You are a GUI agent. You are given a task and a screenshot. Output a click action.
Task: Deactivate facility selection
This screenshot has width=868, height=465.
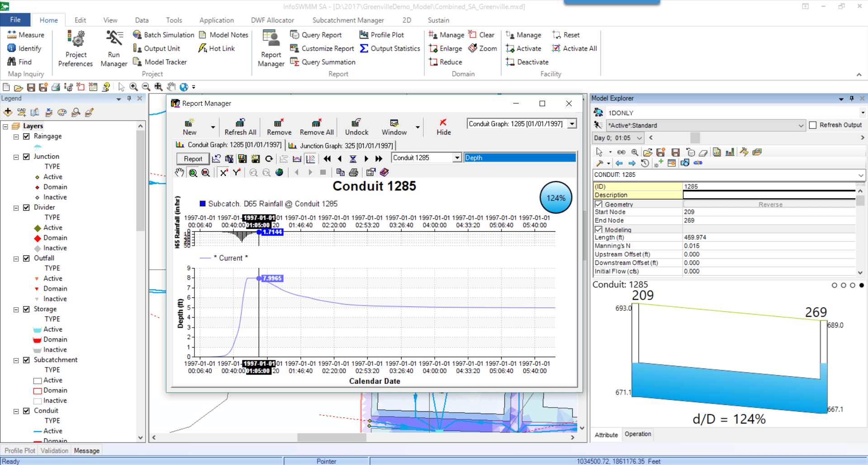pyautogui.click(x=527, y=62)
